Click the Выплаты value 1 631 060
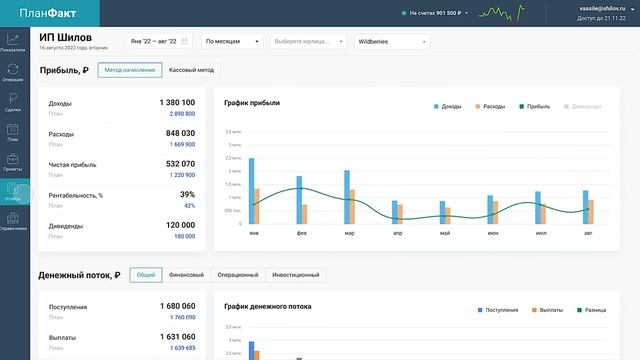 point(178,337)
